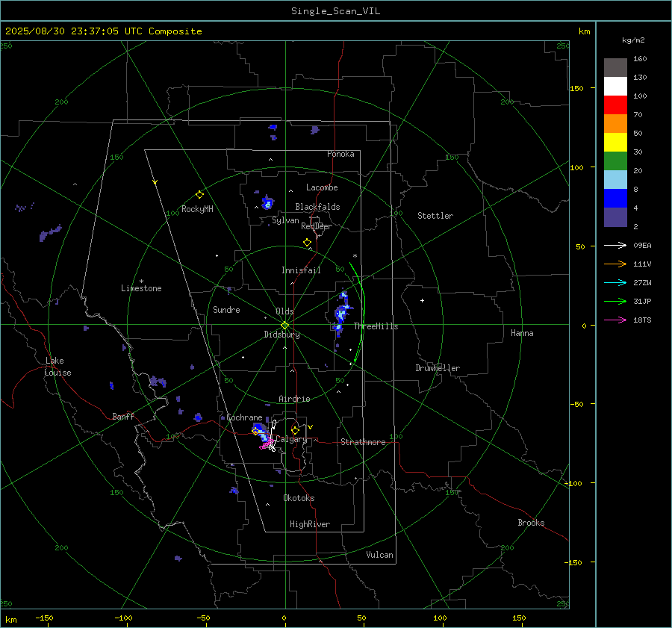Pick the green 20–30 legend swatch
This screenshot has height=628, width=672.
click(615, 161)
